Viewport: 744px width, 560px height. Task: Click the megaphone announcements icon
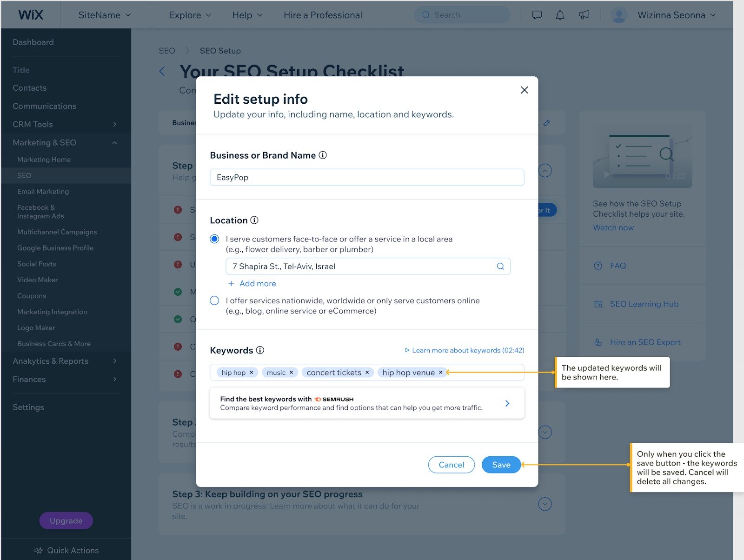pos(584,15)
